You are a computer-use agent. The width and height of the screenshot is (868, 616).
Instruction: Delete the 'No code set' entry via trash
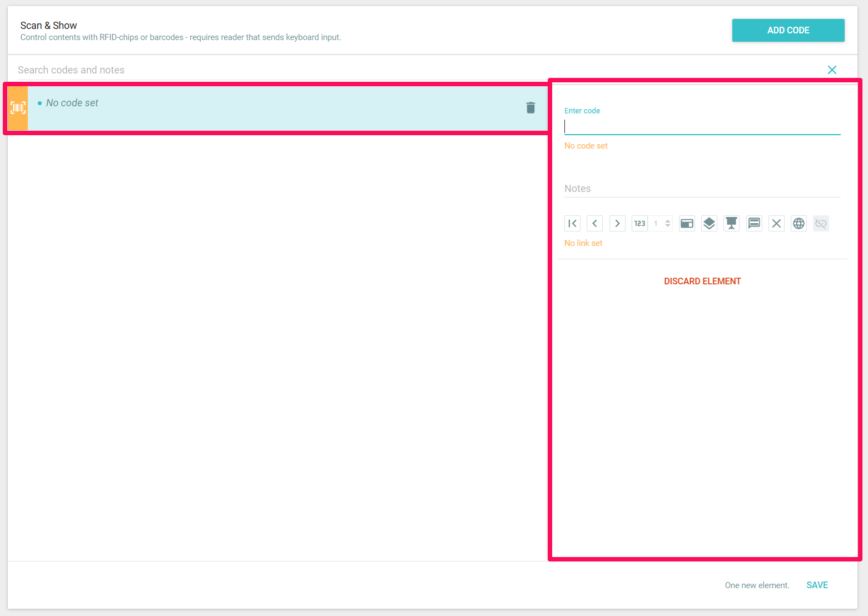pos(530,108)
